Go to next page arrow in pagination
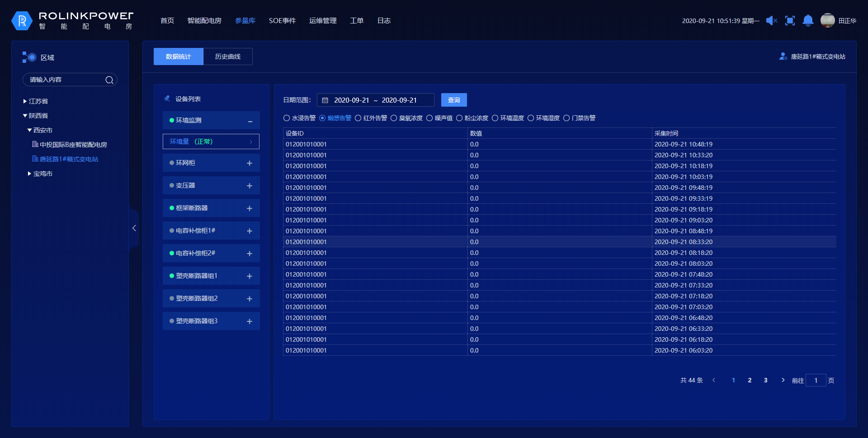The height and width of the screenshot is (438, 868). pos(783,380)
